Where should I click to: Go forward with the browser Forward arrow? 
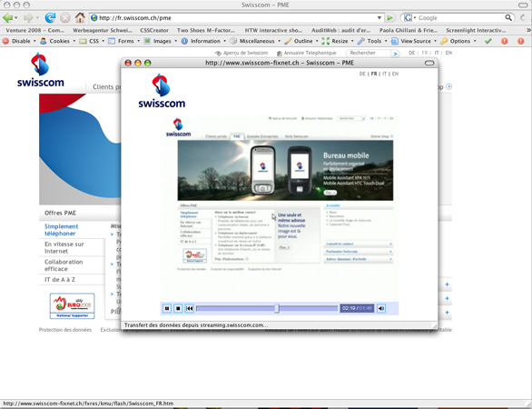tap(28, 17)
